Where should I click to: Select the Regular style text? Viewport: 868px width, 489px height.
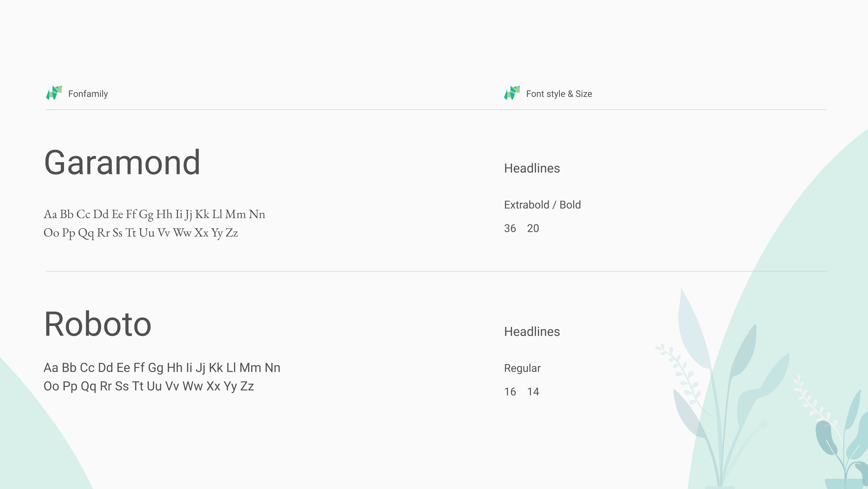pyautogui.click(x=522, y=368)
